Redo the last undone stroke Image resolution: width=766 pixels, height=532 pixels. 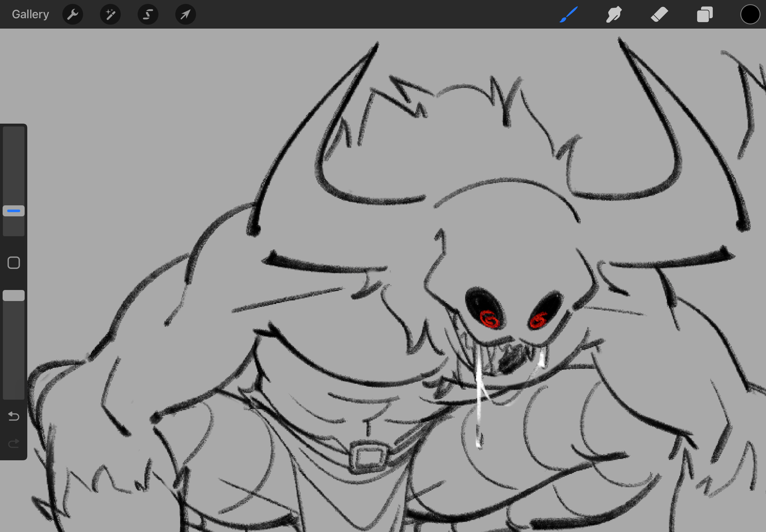click(14, 444)
